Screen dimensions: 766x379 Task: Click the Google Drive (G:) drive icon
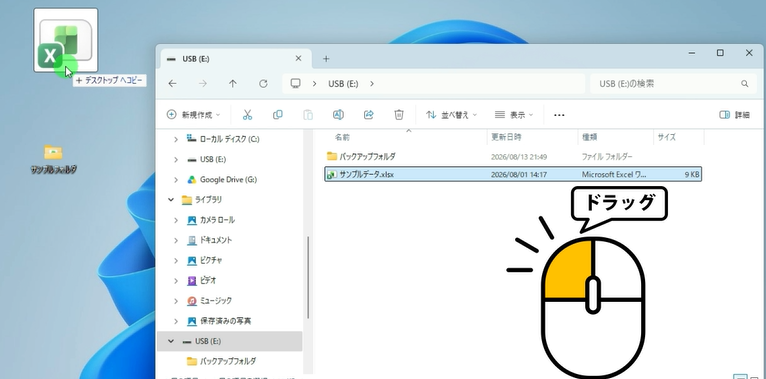pos(192,180)
